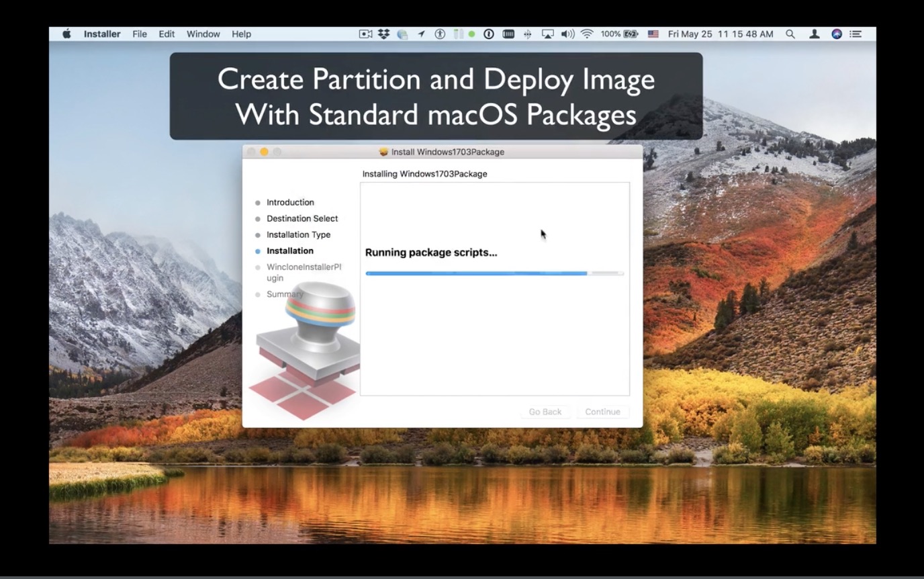924x579 pixels.
Task: Open the Apple menu
Action: [x=66, y=34]
